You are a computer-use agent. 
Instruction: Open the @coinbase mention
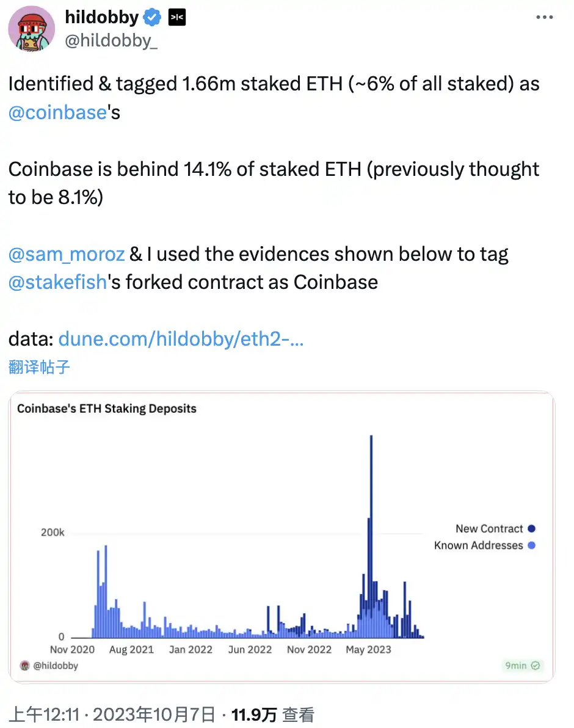point(58,113)
